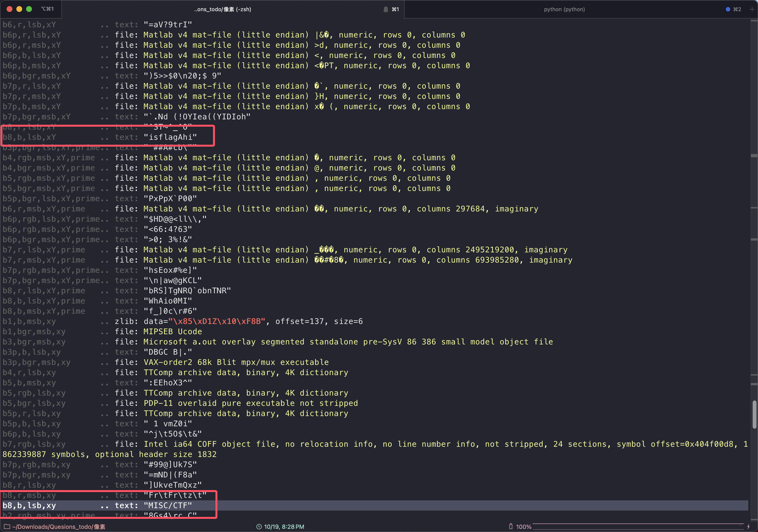758x532 pixels.
Task: Switch to the python (python) tab
Action: point(564,9)
